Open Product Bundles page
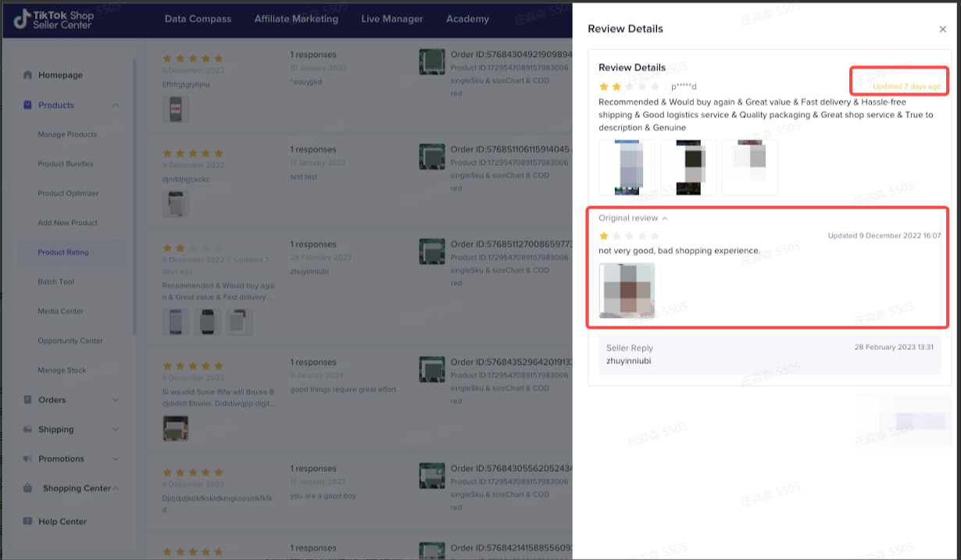961x560 pixels. coord(66,164)
